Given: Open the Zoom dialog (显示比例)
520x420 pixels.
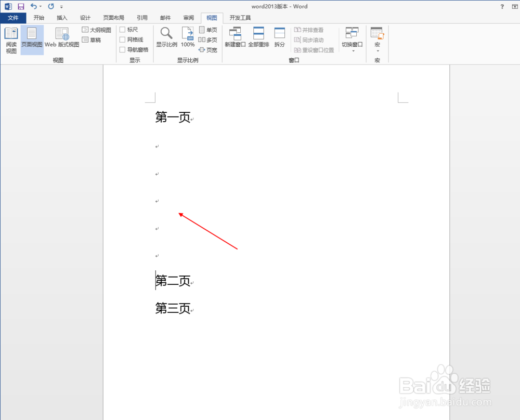Looking at the screenshot, I should 166,36.
